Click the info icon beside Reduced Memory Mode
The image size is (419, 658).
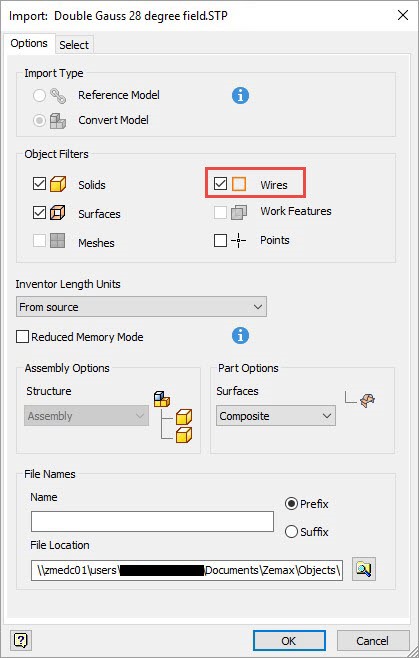[240, 336]
